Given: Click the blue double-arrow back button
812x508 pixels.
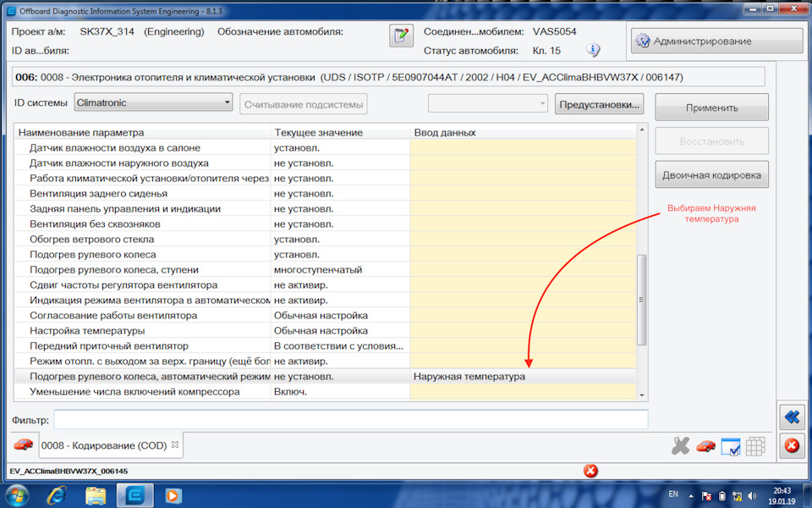Looking at the screenshot, I should (792, 417).
